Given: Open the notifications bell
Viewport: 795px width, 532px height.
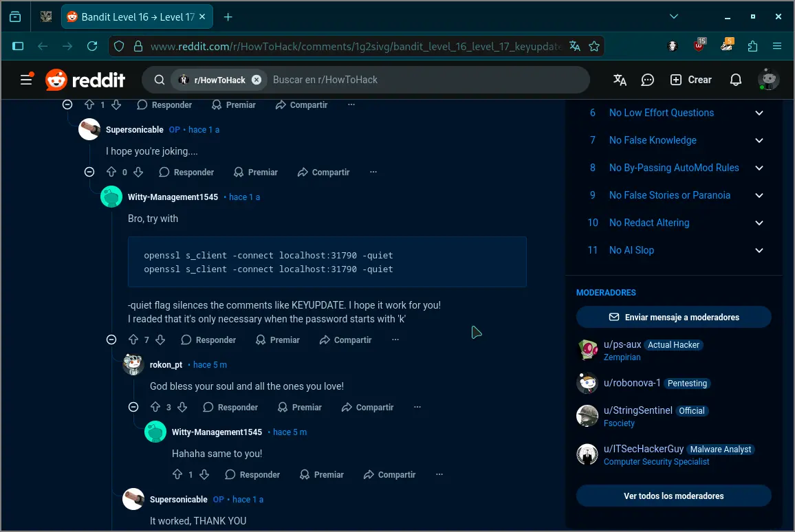Looking at the screenshot, I should coord(735,80).
